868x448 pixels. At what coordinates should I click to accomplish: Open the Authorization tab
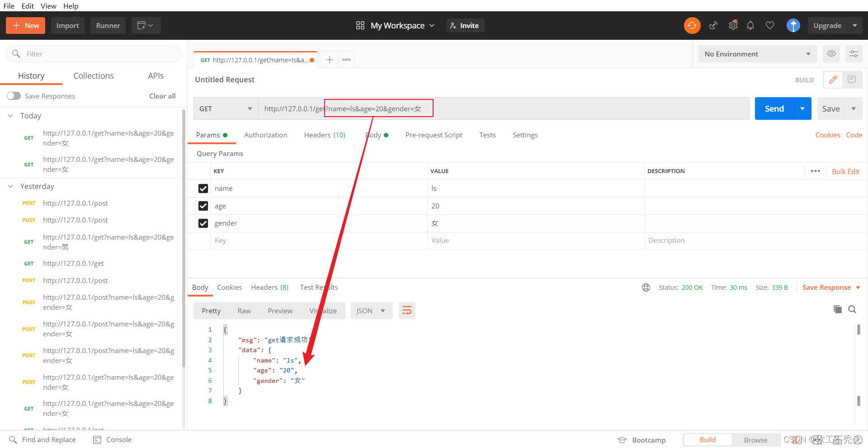click(265, 135)
